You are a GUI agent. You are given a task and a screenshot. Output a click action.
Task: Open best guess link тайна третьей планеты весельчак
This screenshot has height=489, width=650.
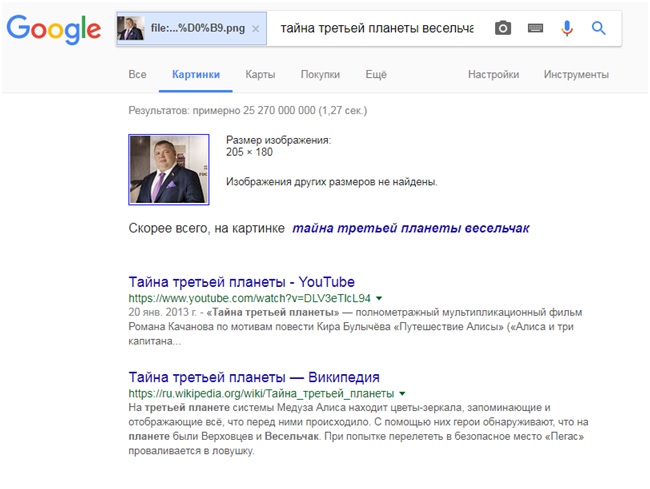(411, 228)
